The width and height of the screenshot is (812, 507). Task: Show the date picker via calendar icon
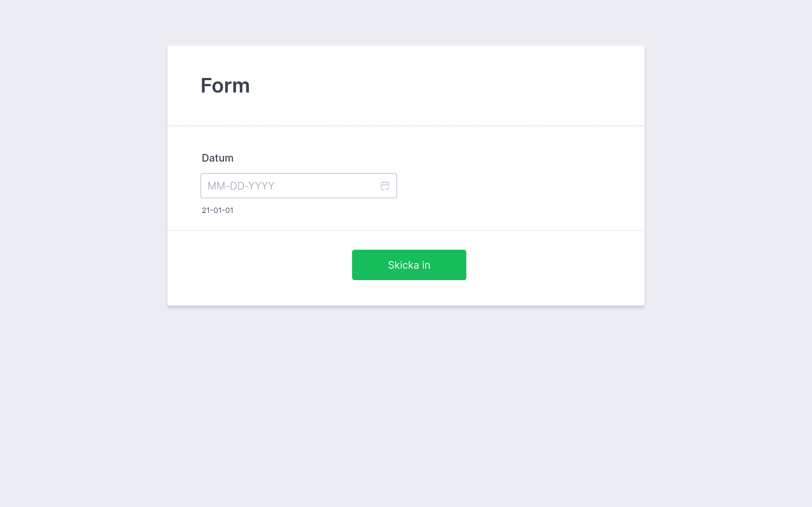[x=385, y=186]
